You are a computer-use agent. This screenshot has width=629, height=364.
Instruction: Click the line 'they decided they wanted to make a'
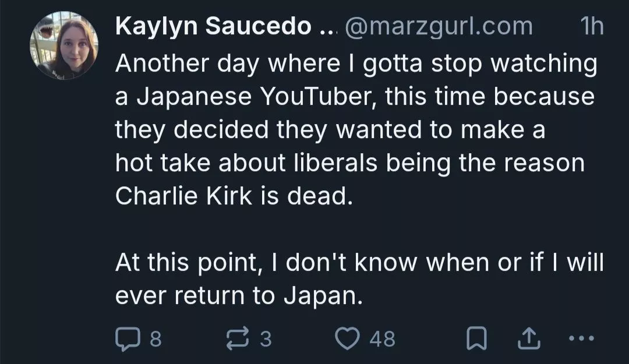(x=330, y=130)
